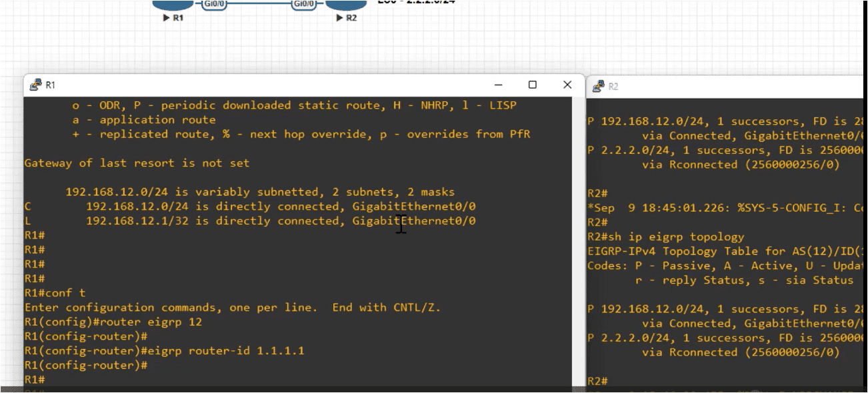Click the PuTTY icon in R2 window title
This screenshot has width=868, height=393.
pyautogui.click(x=598, y=87)
